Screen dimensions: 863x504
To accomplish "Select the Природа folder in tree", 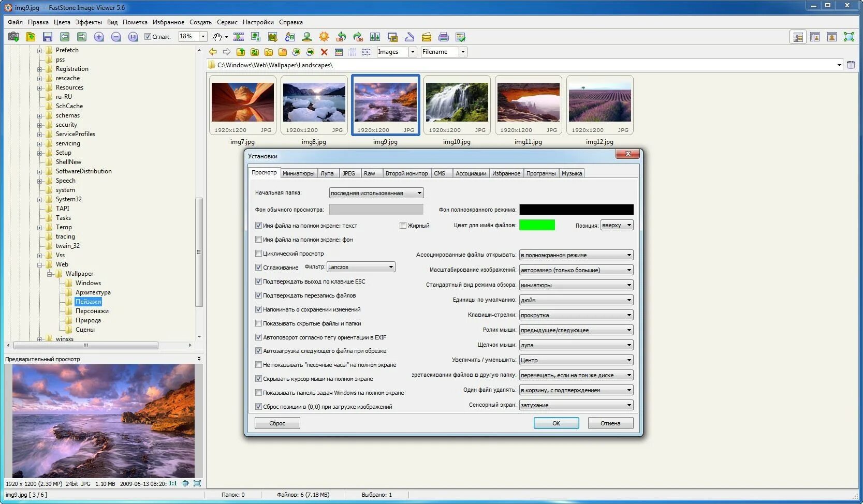I will click(x=88, y=320).
